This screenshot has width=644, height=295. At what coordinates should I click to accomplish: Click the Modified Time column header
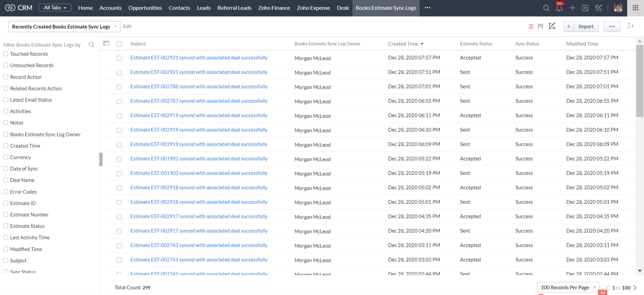click(x=582, y=44)
